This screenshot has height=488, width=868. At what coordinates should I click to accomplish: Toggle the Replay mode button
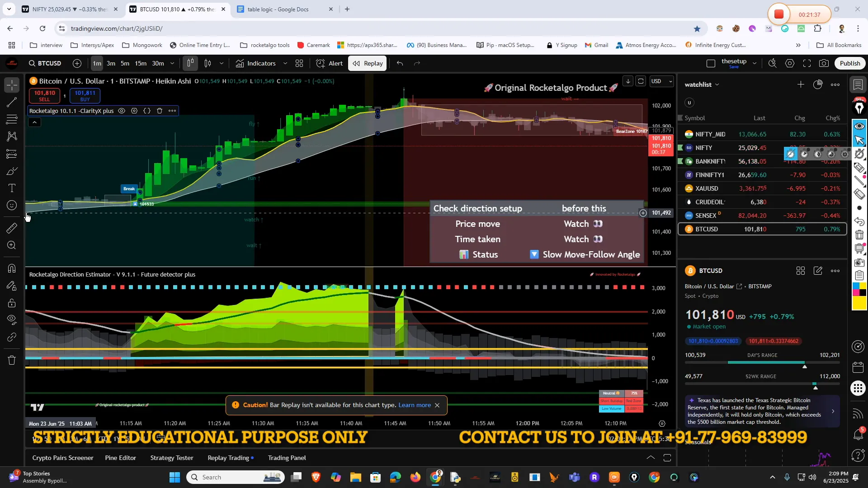(x=368, y=63)
